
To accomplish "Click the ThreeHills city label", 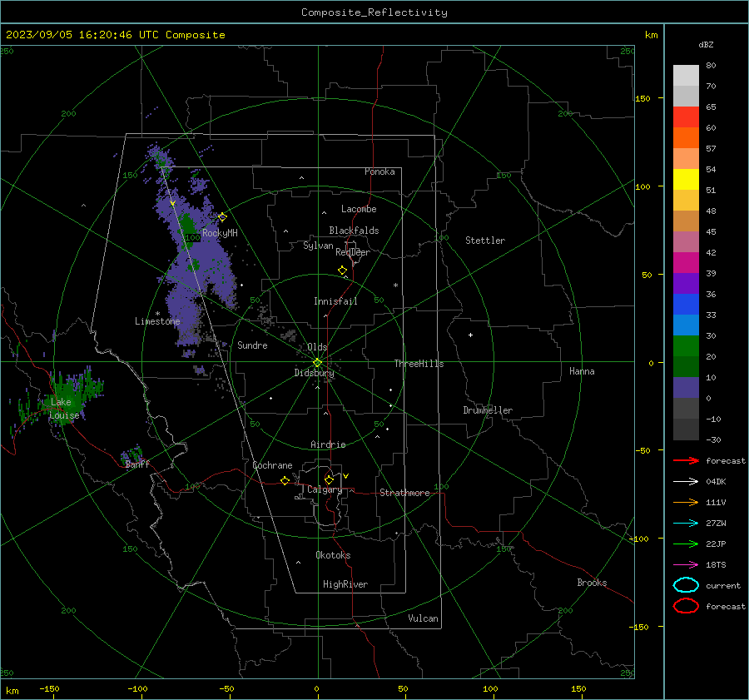I will click(x=419, y=364).
